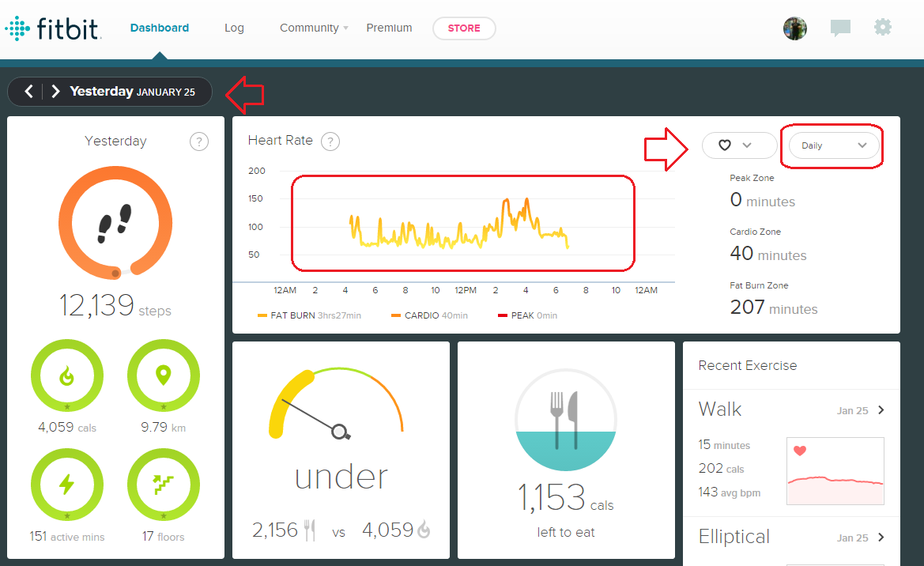Open the floors climbed stairs icon
Screen dimensions: 924x566
click(164, 484)
